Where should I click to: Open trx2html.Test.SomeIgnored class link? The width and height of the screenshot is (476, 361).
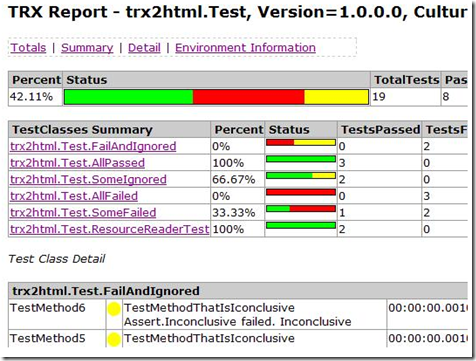coord(88,179)
